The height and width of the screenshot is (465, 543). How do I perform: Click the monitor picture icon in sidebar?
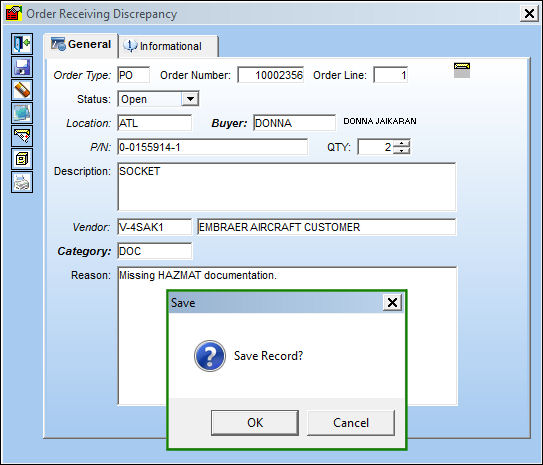[22, 113]
